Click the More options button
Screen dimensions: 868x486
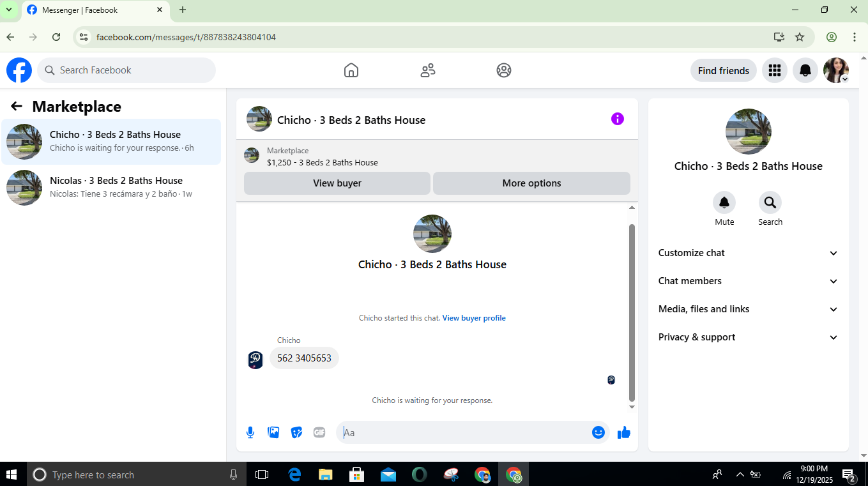531,183
